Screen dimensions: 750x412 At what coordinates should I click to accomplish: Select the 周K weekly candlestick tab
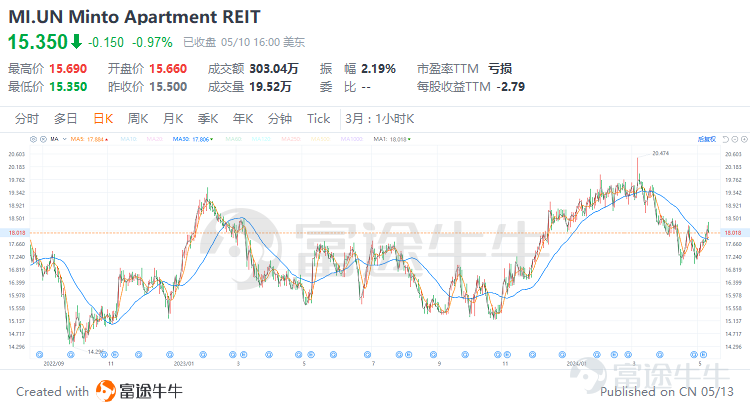(x=138, y=119)
